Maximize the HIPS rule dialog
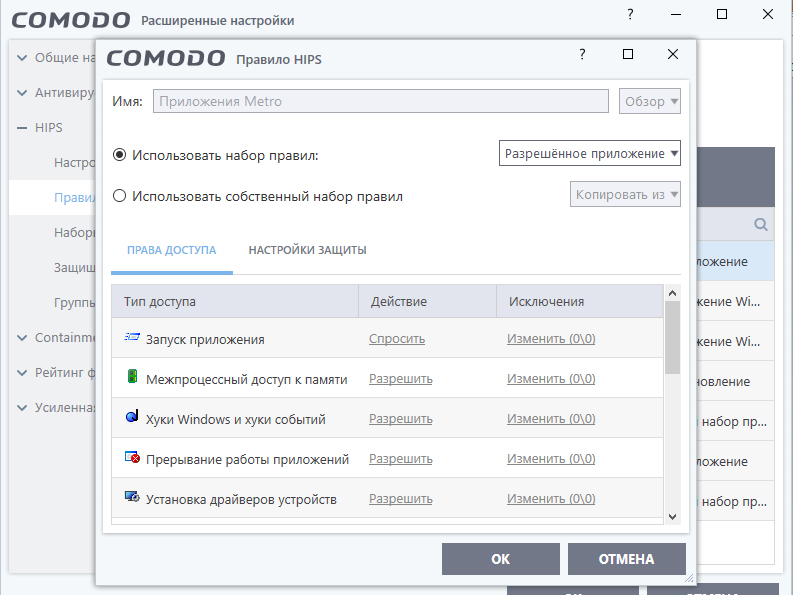Viewport: 793px width, 595px height. [x=628, y=54]
